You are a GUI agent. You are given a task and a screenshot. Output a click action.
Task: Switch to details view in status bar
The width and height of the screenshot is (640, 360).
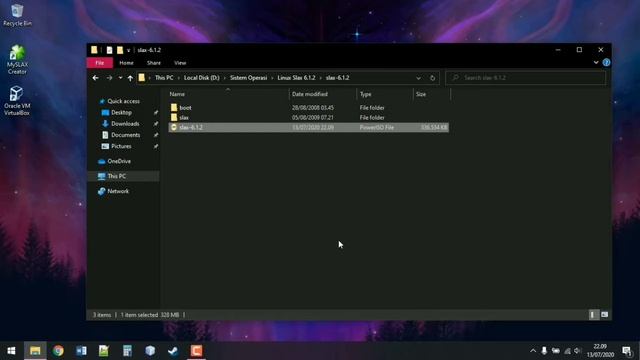[x=593, y=315]
